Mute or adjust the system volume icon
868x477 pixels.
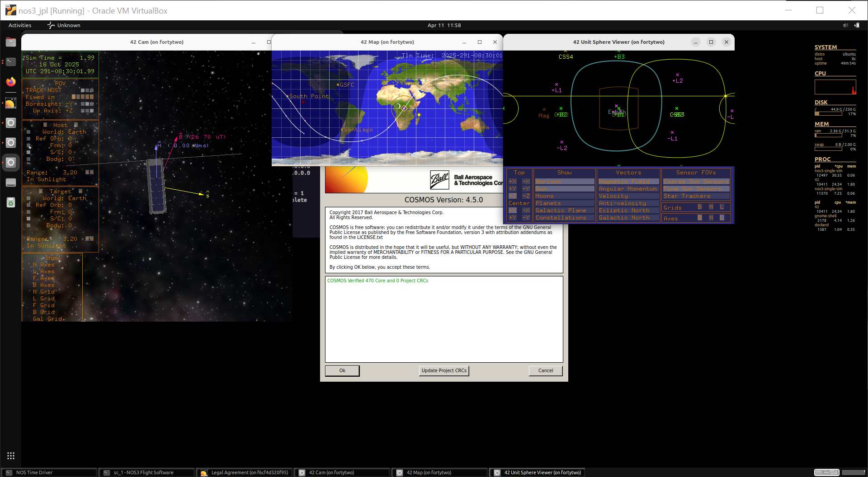point(845,25)
